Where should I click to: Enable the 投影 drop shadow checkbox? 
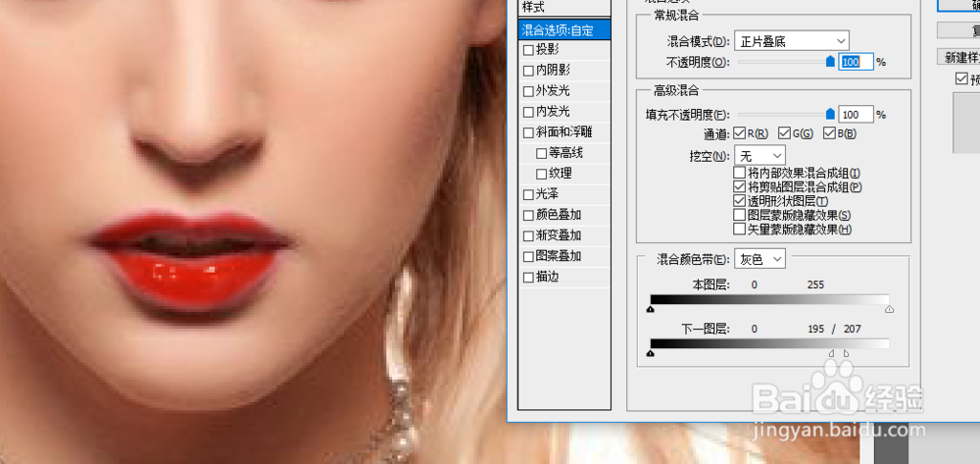[529, 50]
